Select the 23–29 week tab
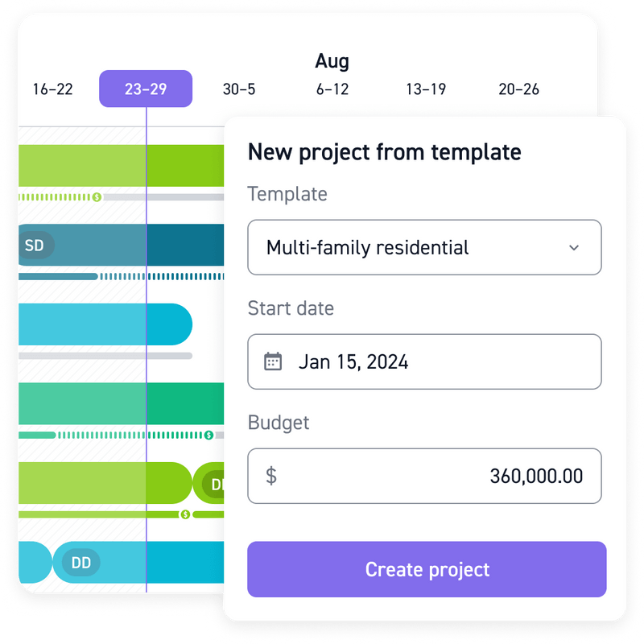Screen dimensions: 644x644 click(x=145, y=89)
